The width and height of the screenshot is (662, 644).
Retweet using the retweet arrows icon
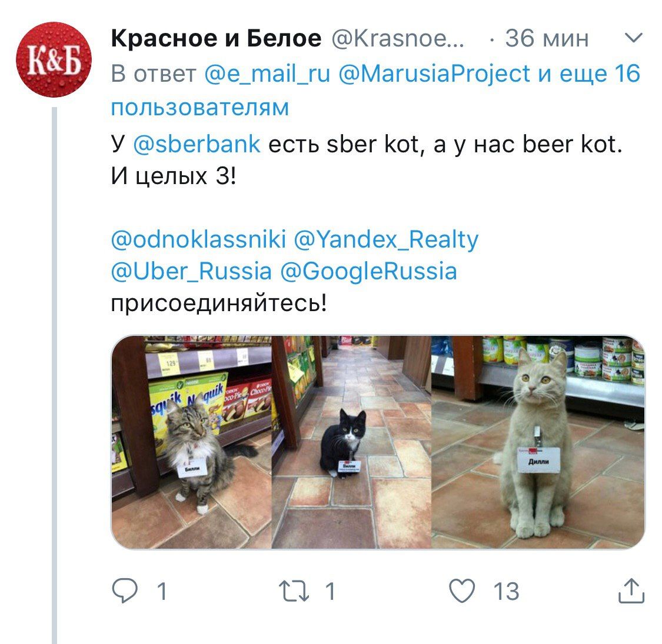click(294, 590)
